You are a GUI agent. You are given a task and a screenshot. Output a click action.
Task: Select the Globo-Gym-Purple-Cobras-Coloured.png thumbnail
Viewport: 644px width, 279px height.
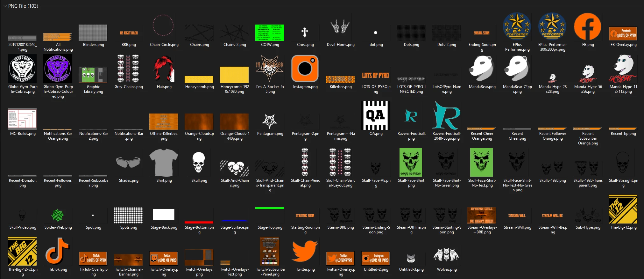point(58,69)
